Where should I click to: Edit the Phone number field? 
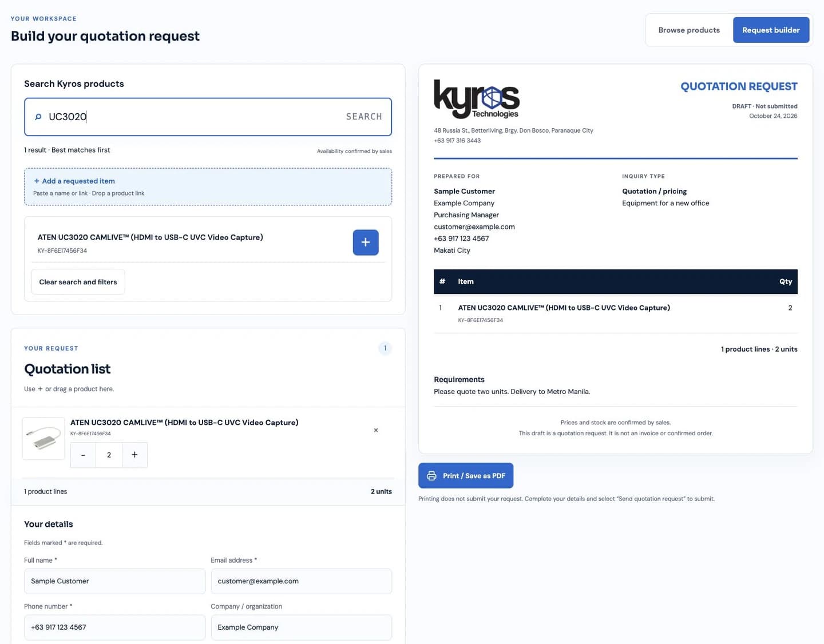[114, 627]
